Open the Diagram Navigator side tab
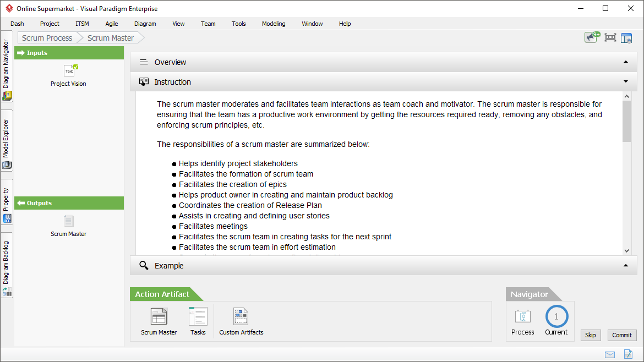This screenshot has height=362, width=644. click(x=7, y=66)
